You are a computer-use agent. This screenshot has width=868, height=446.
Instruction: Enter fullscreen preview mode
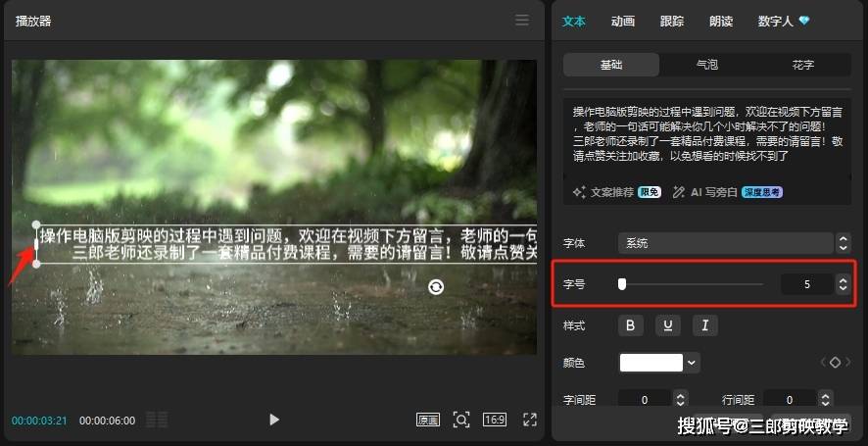[530, 420]
